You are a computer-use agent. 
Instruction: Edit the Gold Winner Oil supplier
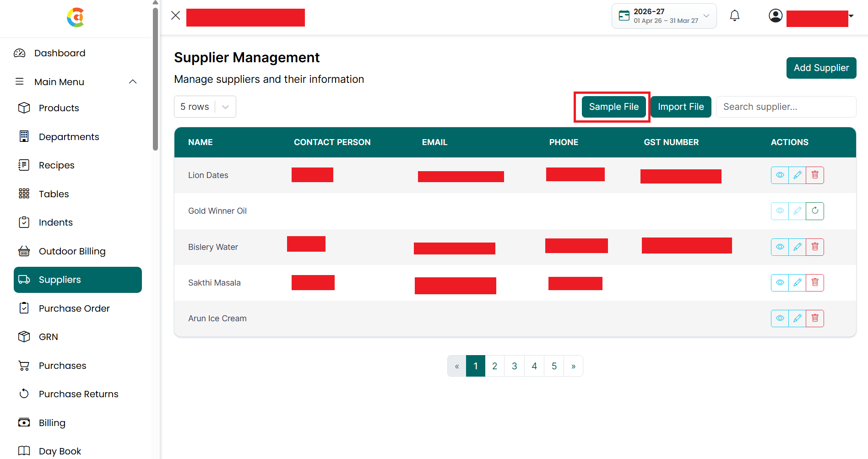(x=797, y=211)
